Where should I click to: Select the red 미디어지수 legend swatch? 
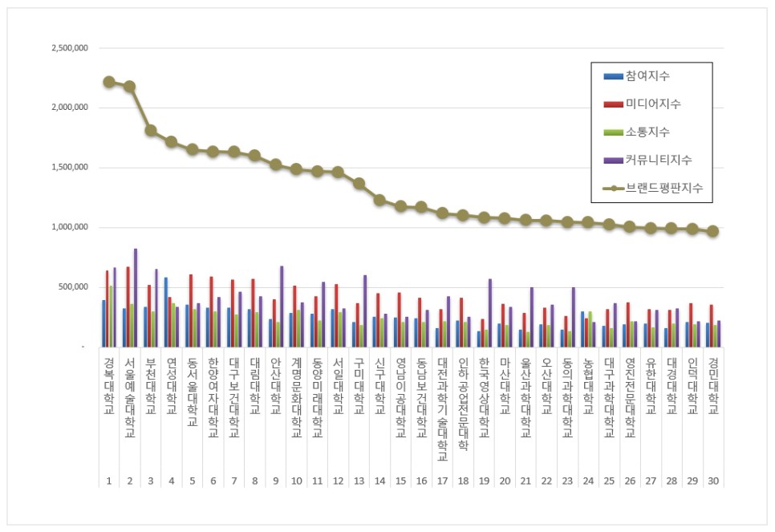click(614, 104)
